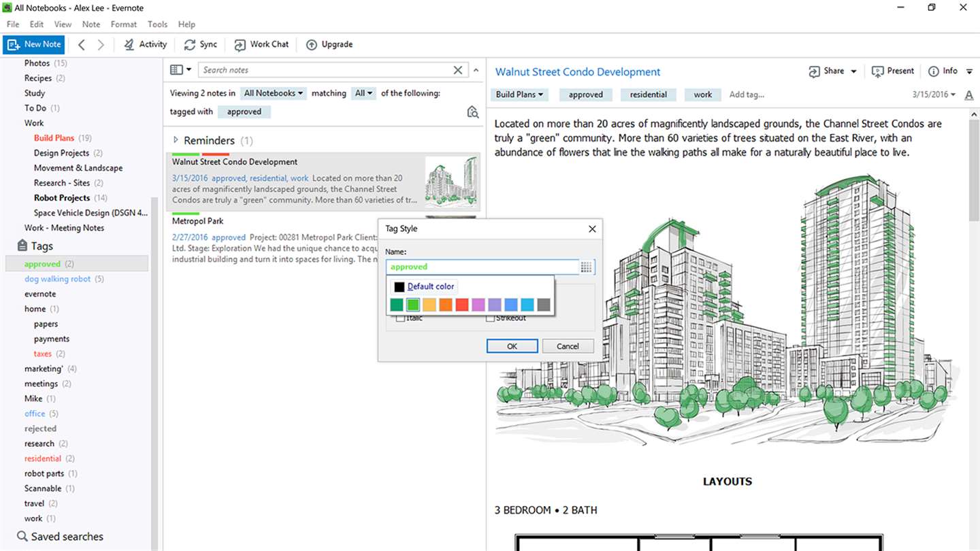Toggle the text formatting toolbar icon

point(969,95)
